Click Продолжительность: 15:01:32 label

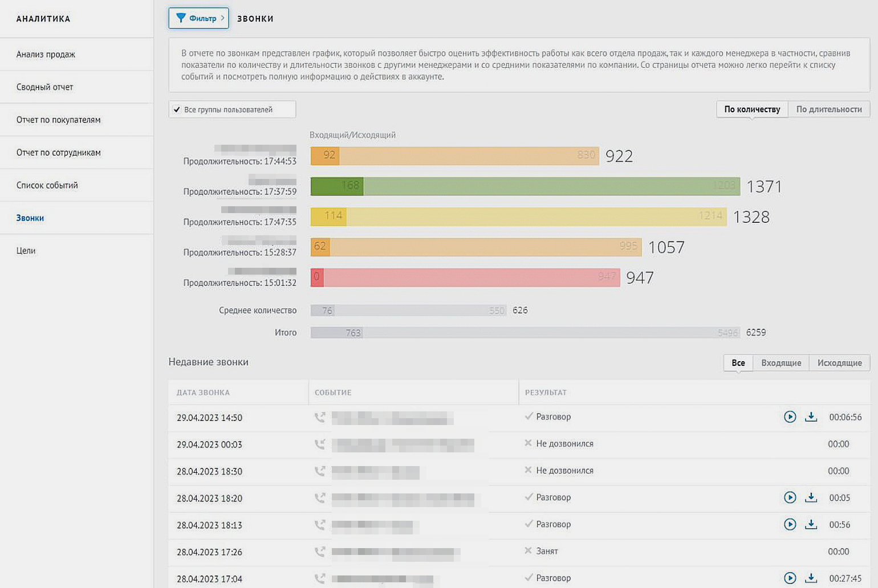tap(239, 283)
